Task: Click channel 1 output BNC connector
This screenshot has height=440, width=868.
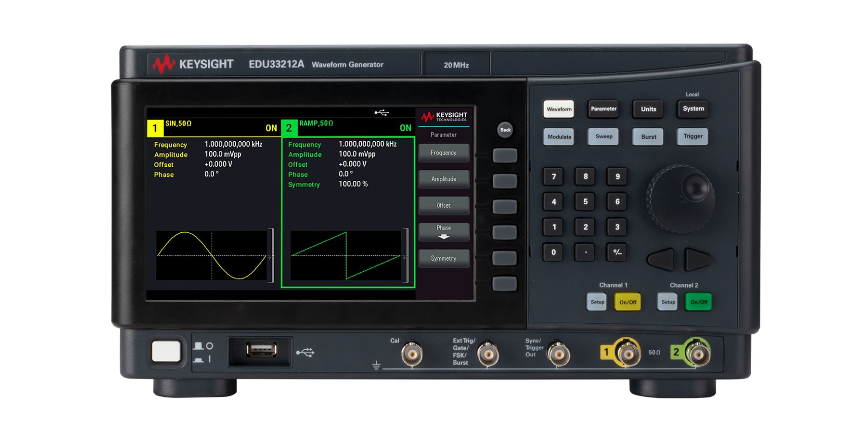Action: click(x=628, y=353)
